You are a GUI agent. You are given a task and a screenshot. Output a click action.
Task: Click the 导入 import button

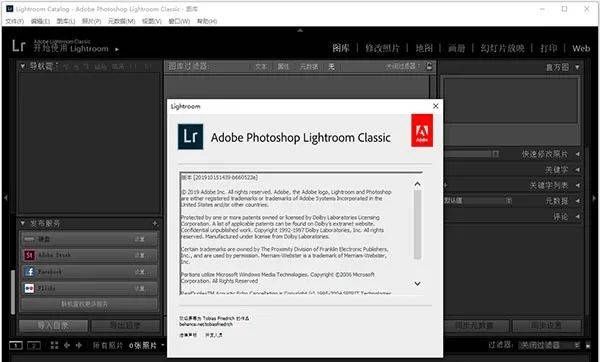(x=53, y=326)
